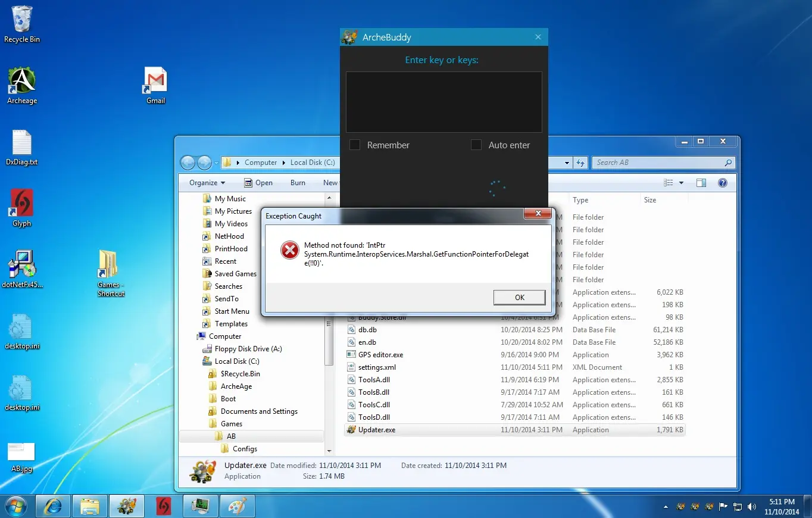The image size is (812, 518).
Task: Select My Music in the navigation pane
Action: pyautogui.click(x=230, y=199)
